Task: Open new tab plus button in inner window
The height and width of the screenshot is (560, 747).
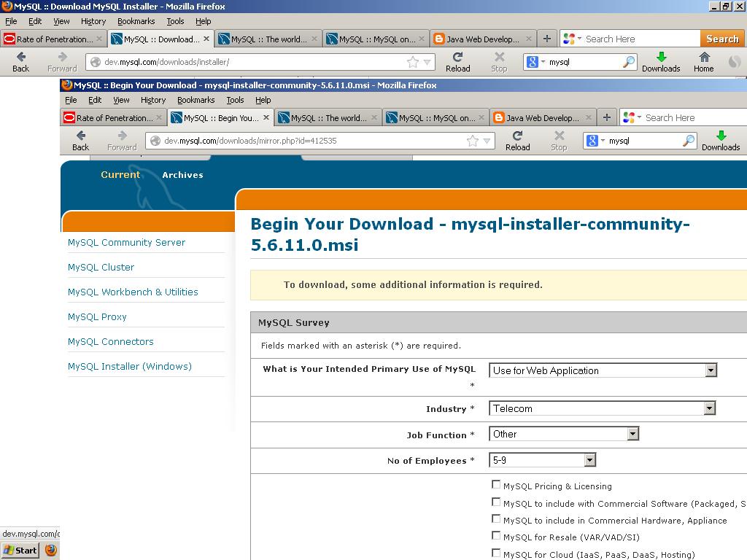Action: (x=607, y=117)
